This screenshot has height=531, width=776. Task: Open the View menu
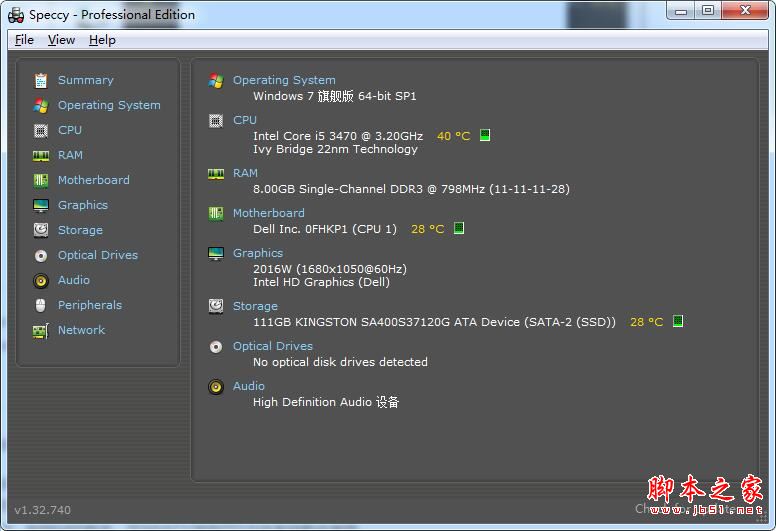[x=61, y=40]
